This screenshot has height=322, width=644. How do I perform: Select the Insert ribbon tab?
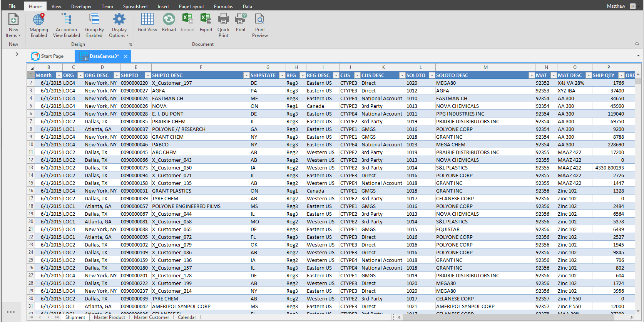pyautogui.click(x=163, y=6)
